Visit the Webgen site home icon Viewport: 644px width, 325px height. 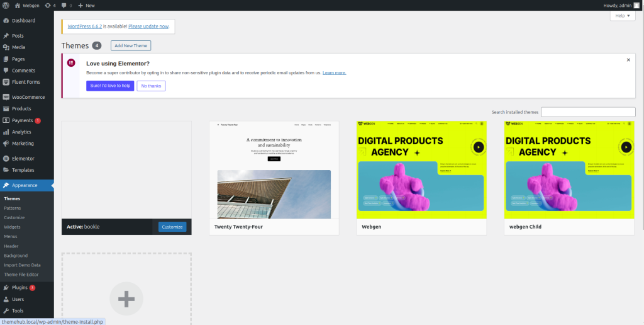(x=17, y=5)
